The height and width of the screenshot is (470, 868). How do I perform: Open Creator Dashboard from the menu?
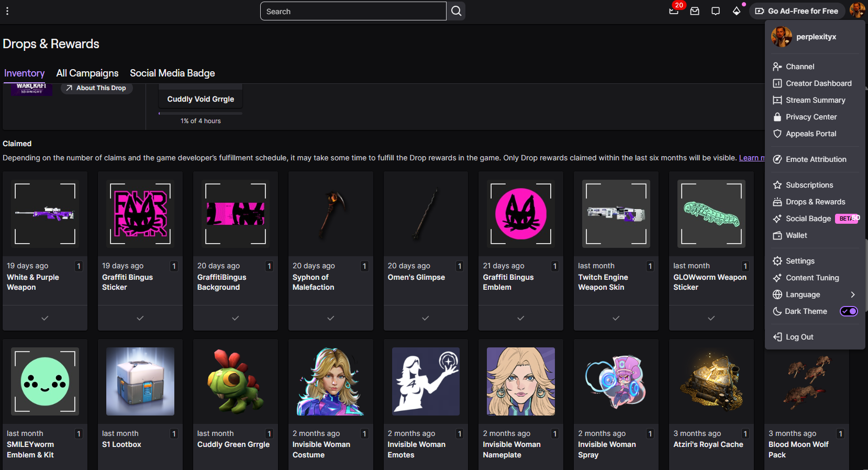(x=818, y=83)
